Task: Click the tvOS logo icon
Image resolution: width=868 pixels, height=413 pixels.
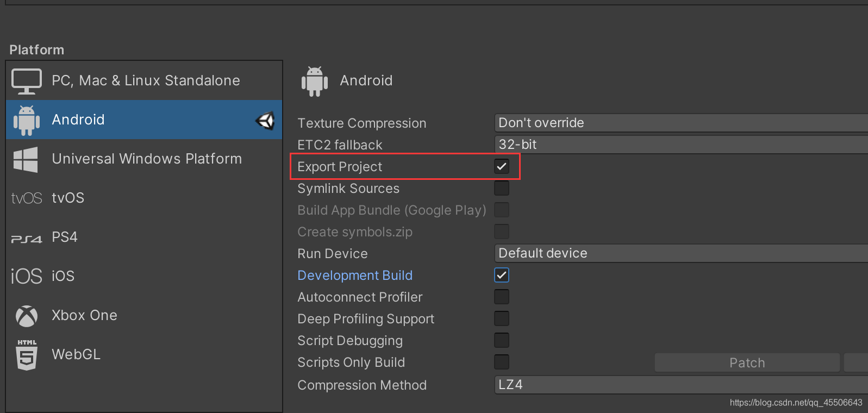Action: (27, 198)
